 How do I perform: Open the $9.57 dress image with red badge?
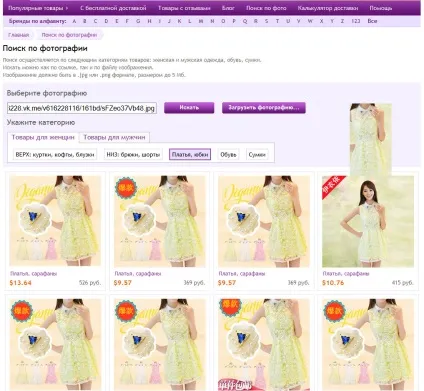coord(160,221)
